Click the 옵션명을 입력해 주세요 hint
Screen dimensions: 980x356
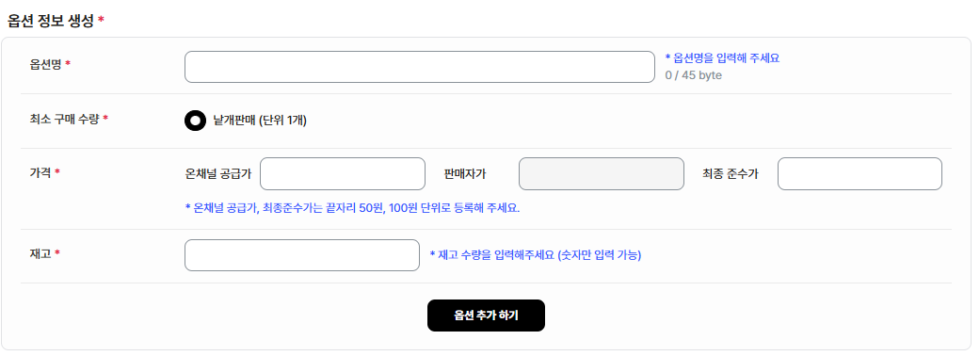pyautogui.click(x=722, y=58)
